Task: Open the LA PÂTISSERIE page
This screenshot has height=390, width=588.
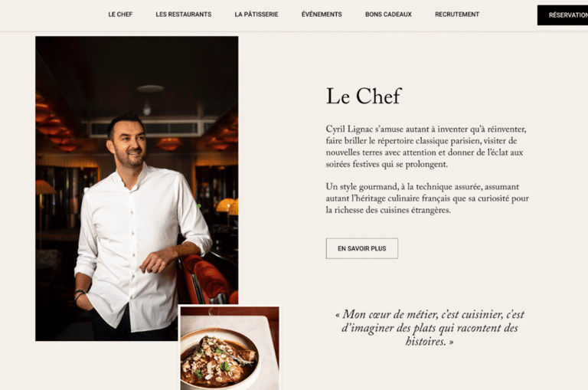Action: click(x=256, y=15)
